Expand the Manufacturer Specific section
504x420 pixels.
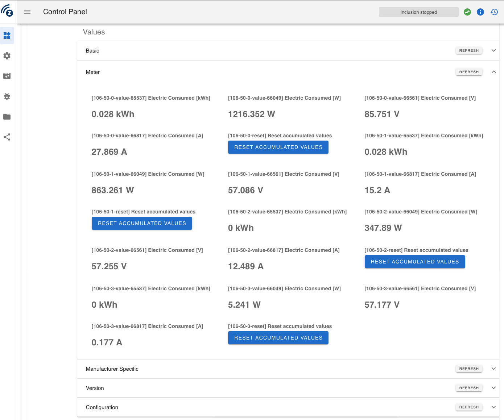click(493, 369)
